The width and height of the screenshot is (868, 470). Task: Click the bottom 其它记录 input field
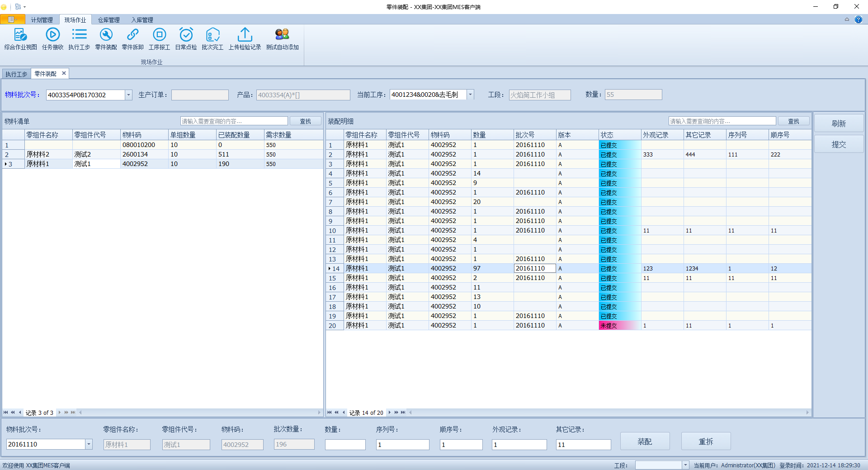click(x=583, y=445)
